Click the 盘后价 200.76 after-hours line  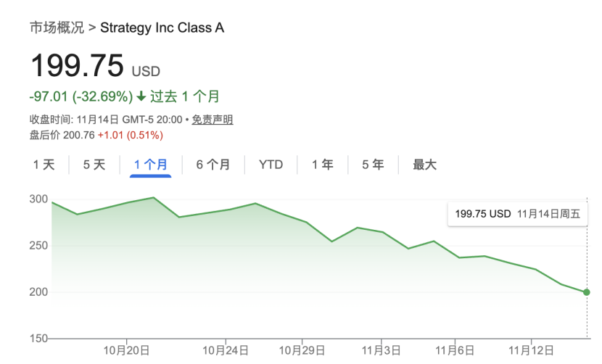point(96,135)
